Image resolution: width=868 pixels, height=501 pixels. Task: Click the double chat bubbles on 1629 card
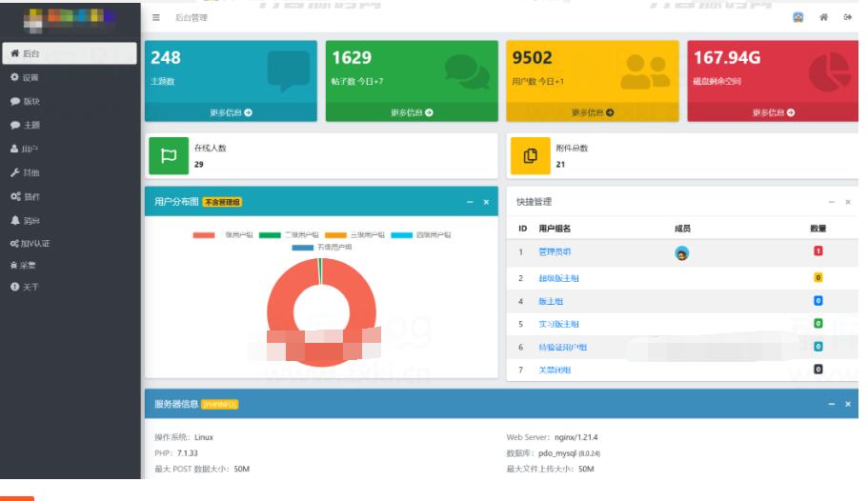pyautogui.click(x=467, y=71)
